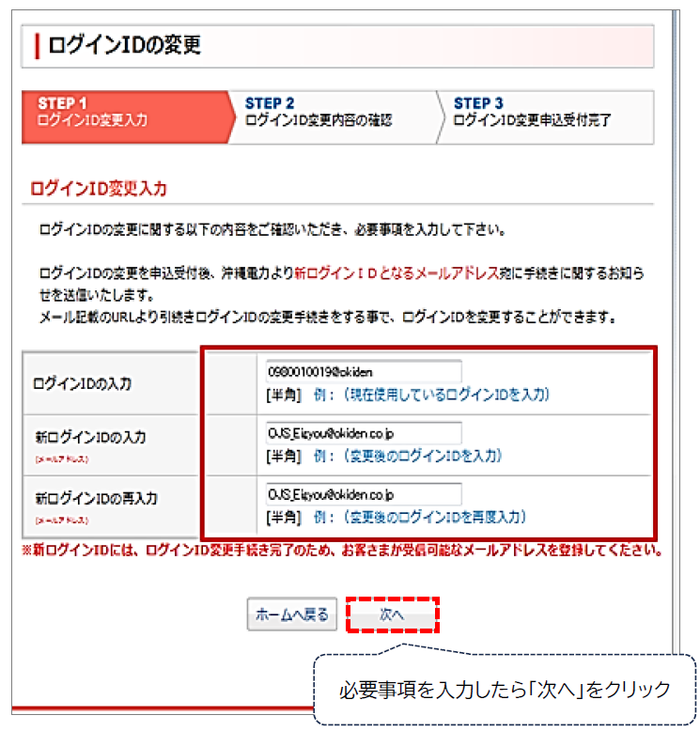700x731 pixels.
Task: Click the red ログインID変更入力 section heading
Action: (x=99, y=188)
